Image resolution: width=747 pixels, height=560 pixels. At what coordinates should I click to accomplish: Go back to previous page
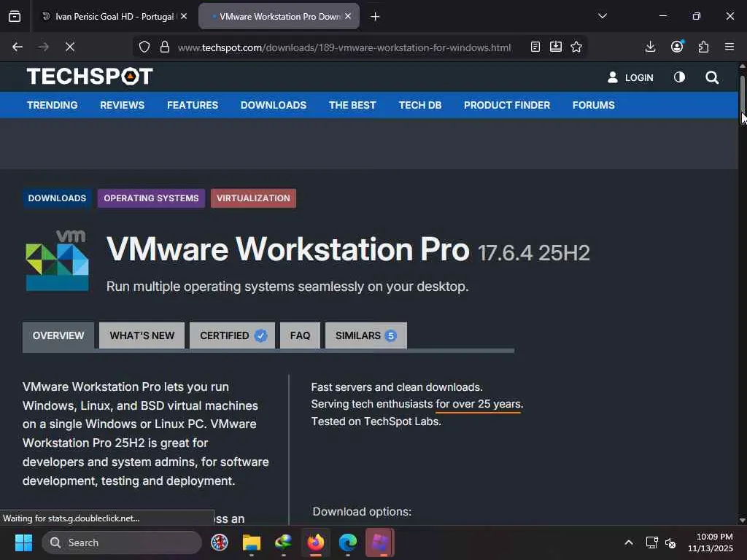coord(18,47)
